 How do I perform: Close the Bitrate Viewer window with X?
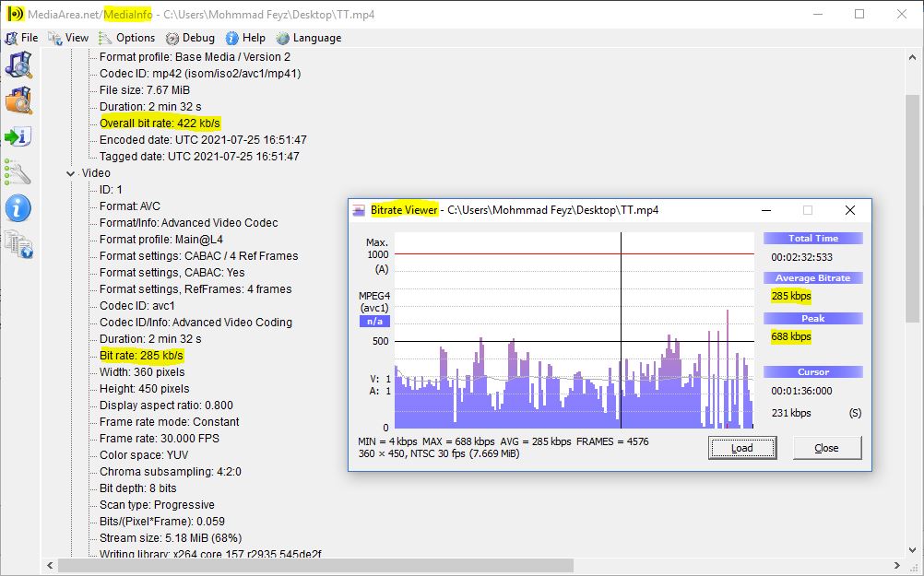(849, 210)
